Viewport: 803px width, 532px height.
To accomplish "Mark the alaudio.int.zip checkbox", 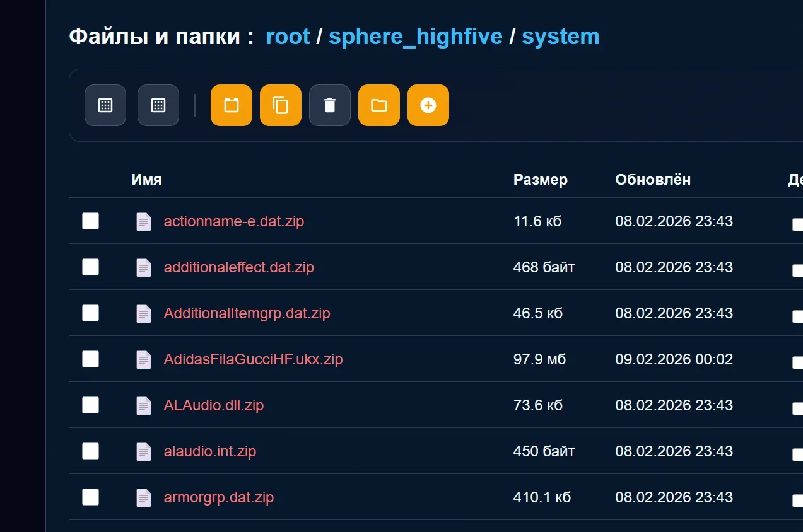I will point(90,451).
